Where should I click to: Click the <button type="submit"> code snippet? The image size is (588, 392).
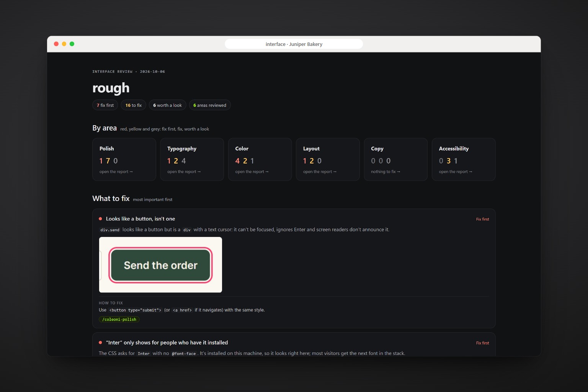(135, 310)
